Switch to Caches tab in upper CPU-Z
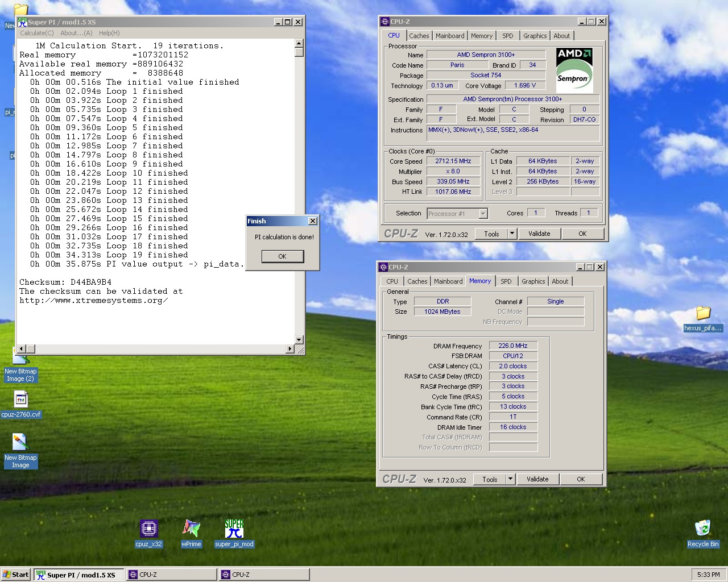728x582 pixels. click(x=419, y=36)
